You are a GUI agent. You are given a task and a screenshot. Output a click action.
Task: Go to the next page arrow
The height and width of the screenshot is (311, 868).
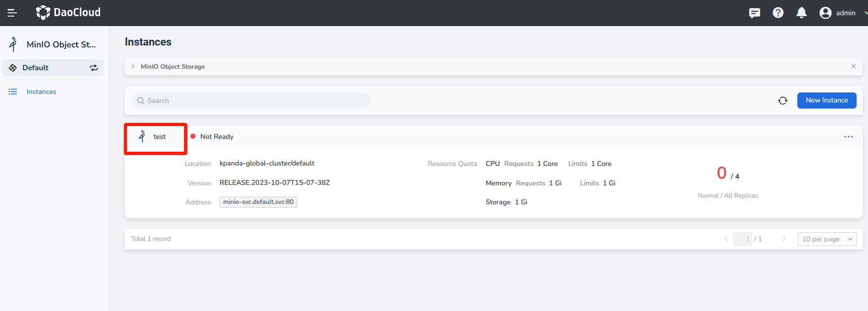(x=784, y=239)
